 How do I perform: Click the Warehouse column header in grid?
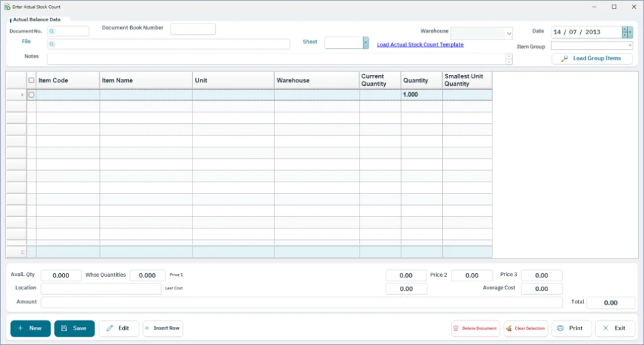(x=317, y=80)
